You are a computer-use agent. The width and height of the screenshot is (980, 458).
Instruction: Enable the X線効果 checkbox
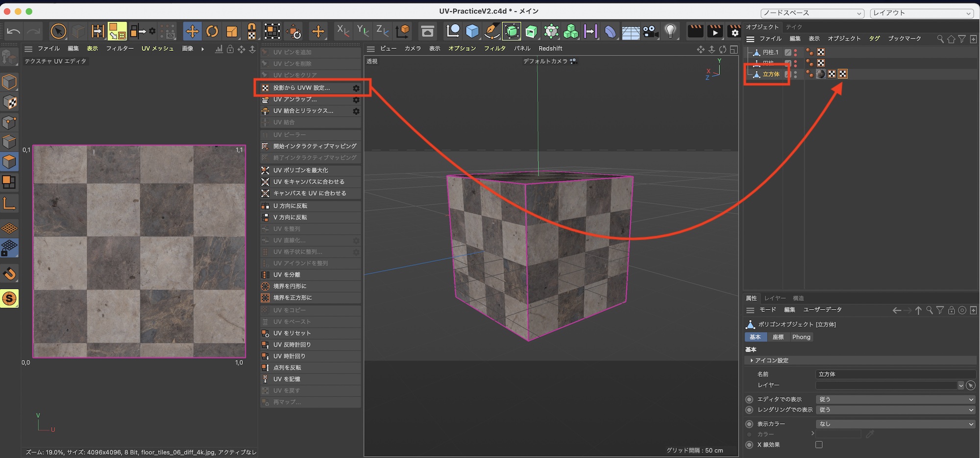coord(819,445)
